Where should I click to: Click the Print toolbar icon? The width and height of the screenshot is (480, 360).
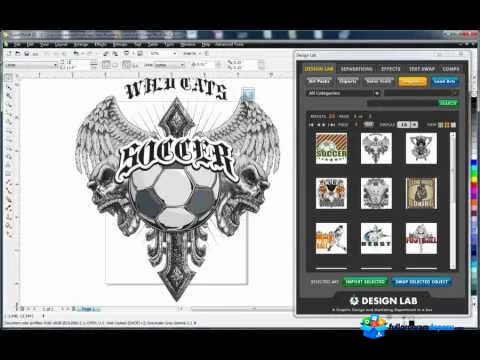point(35,53)
